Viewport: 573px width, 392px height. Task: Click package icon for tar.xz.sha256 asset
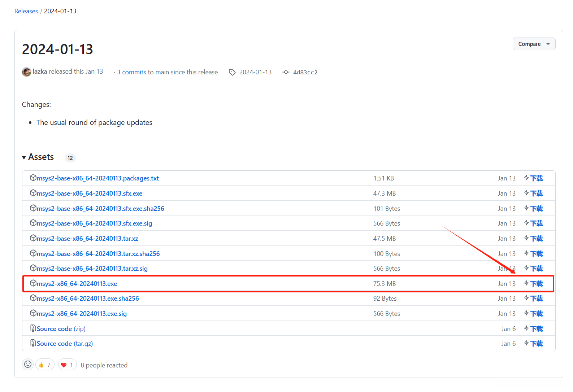(x=33, y=253)
